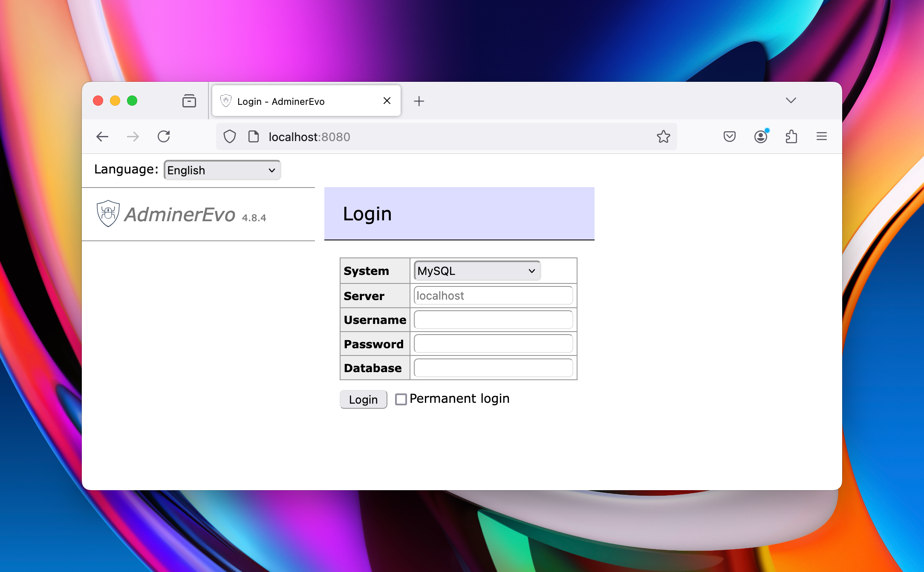Click the reload page icon
The height and width of the screenshot is (572, 924).
click(x=164, y=137)
